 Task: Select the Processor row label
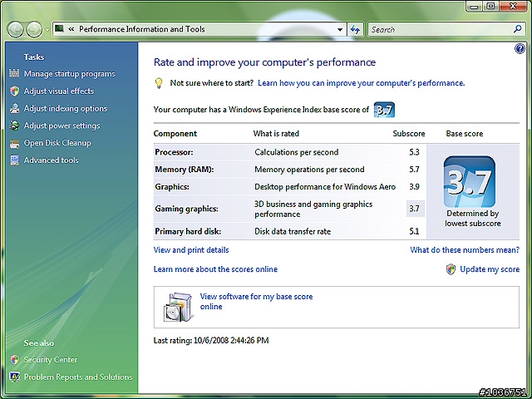tap(174, 152)
